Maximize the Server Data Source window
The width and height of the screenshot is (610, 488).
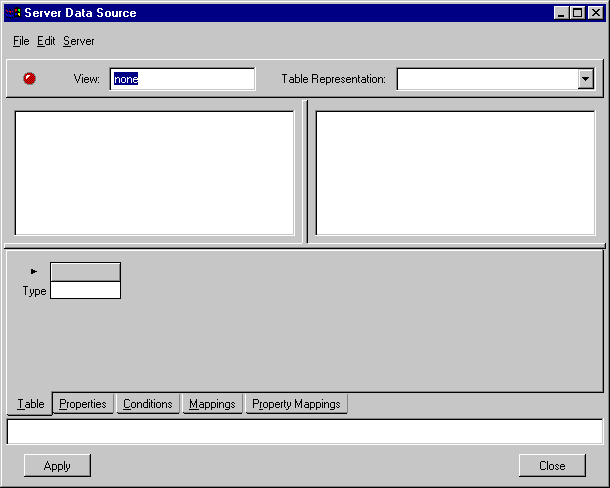578,13
